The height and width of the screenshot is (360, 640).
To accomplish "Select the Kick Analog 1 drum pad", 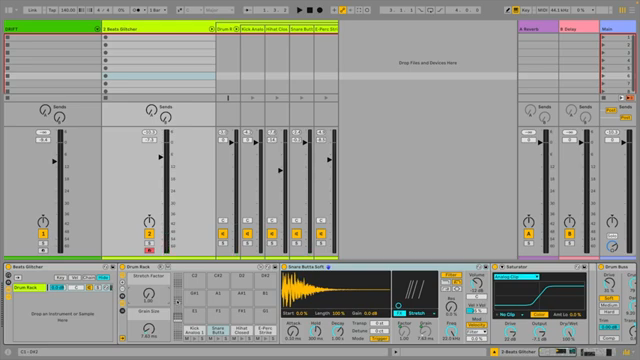I will click(195, 330).
